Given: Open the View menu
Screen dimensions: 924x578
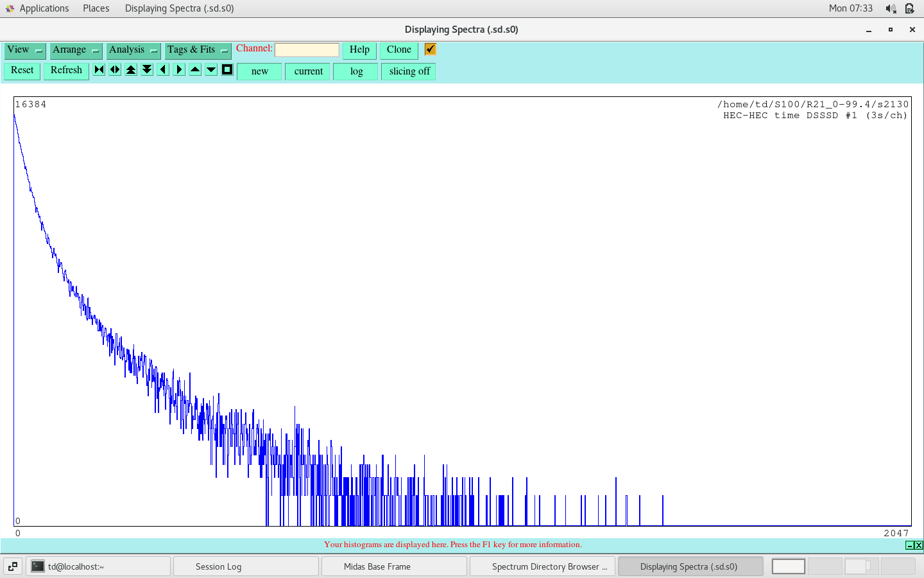Looking at the screenshot, I should click(x=24, y=49).
